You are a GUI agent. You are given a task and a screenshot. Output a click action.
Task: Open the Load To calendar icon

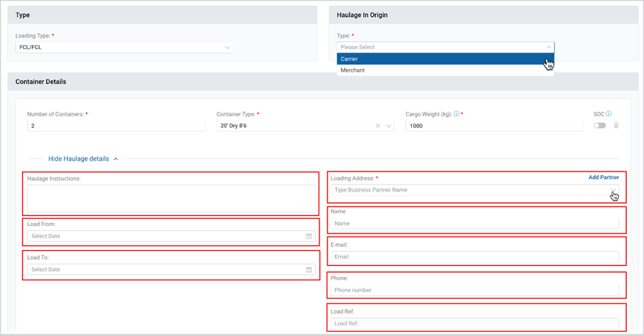point(309,270)
